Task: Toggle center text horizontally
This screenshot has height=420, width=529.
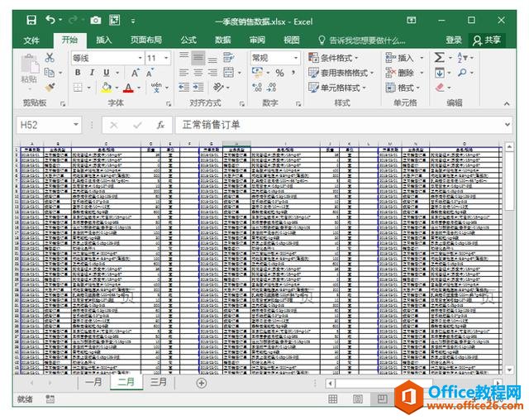Action: click(198, 73)
